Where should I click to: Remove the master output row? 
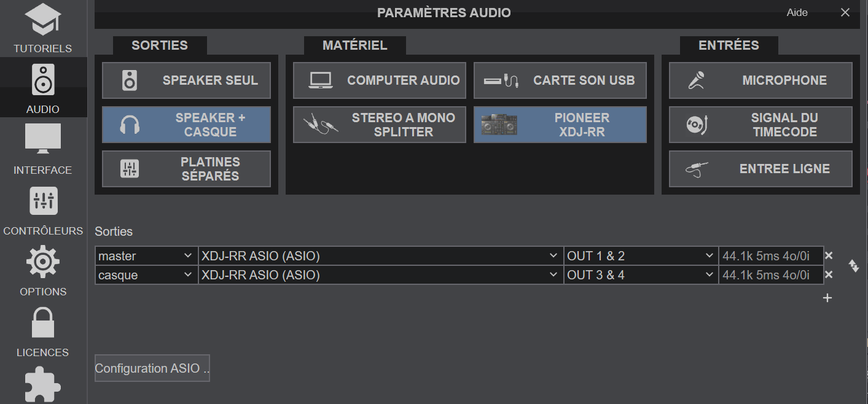(x=829, y=256)
